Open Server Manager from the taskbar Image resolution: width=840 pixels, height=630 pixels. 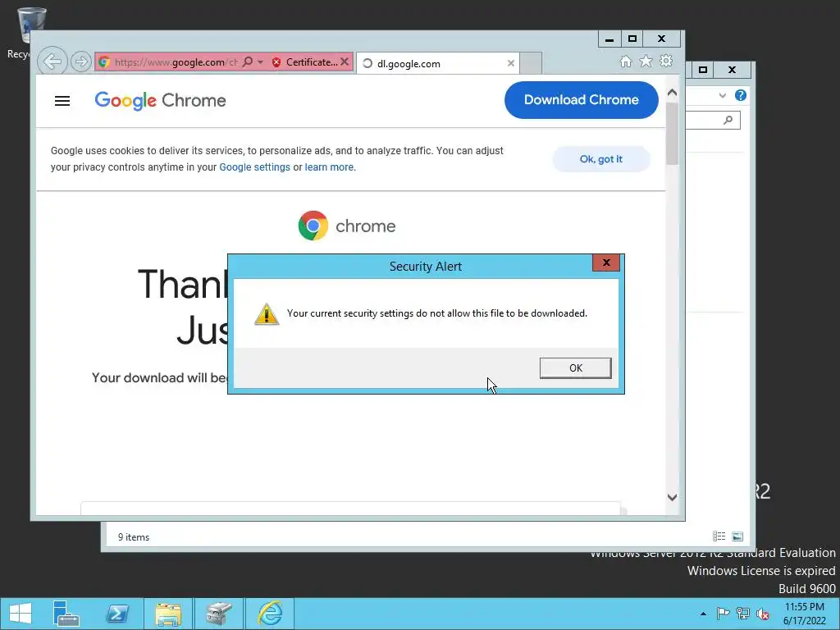(66, 614)
